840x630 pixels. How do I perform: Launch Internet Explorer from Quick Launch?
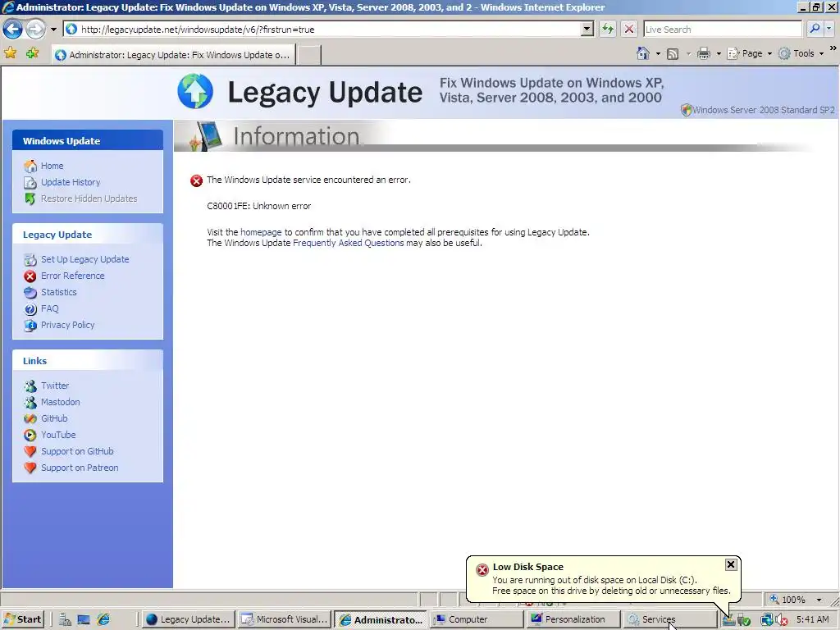coord(103,619)
